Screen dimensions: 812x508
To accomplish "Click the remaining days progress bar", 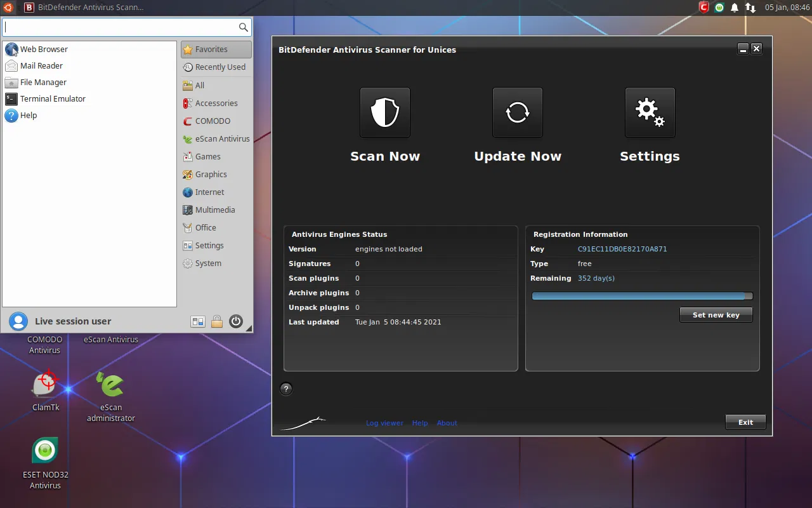I will tap(642, 296).
